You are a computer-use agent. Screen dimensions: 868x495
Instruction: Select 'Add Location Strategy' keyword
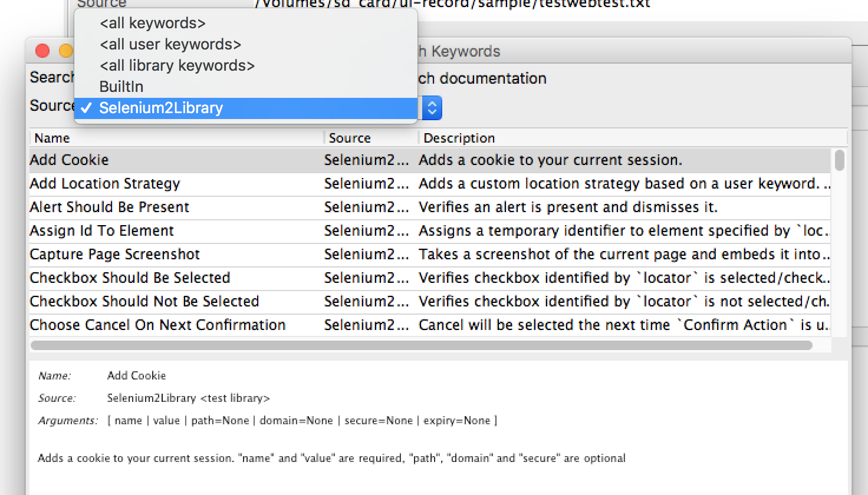point(430,184)
